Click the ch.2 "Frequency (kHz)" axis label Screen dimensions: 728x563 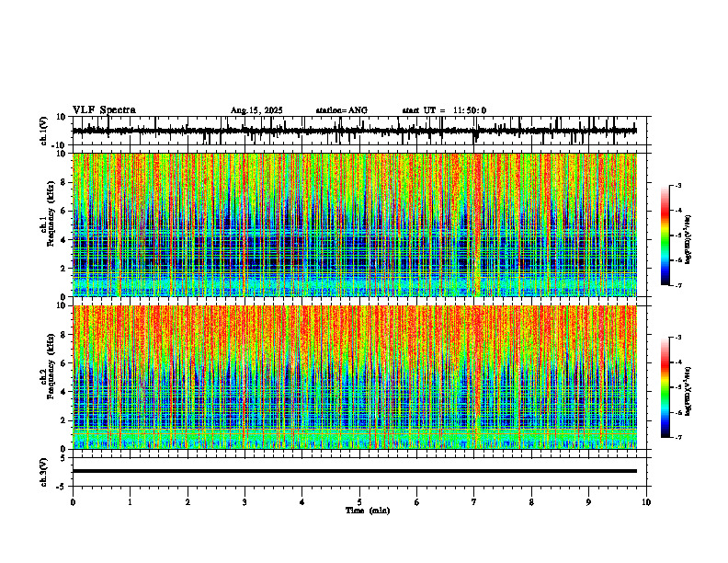[52, 364]
